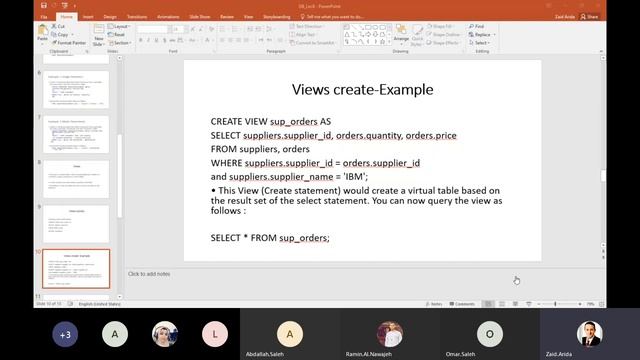
Task: Open Shape Fill options
Action: 440,26
